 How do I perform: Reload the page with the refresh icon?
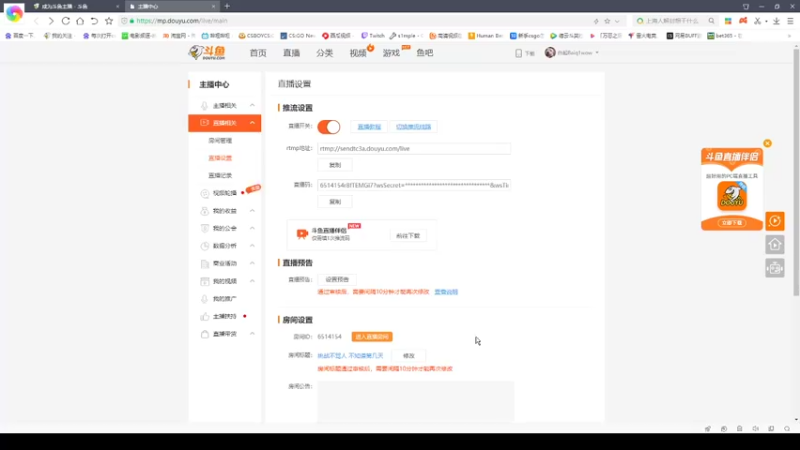tap(65, 21)
